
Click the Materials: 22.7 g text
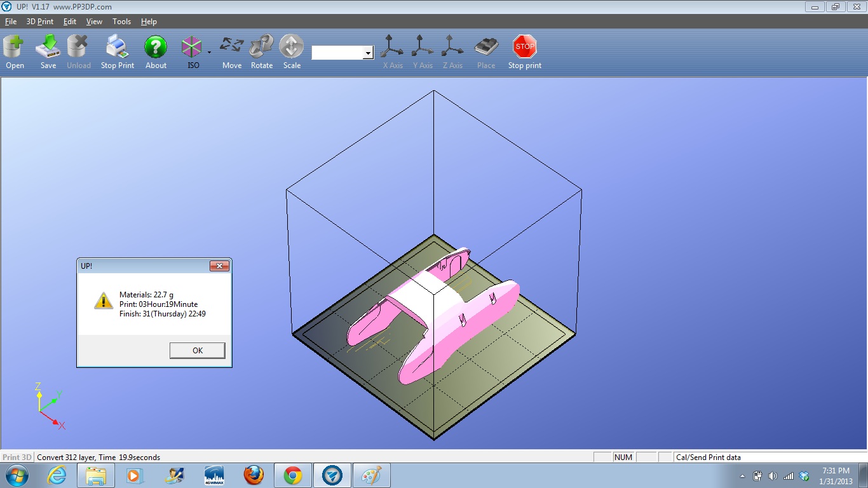click(x=146, y=295)
